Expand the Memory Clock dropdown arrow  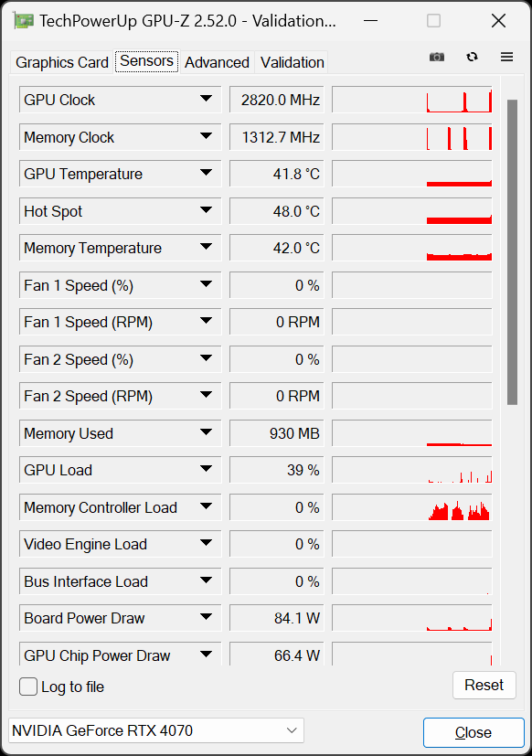click(x=206, y=136)
